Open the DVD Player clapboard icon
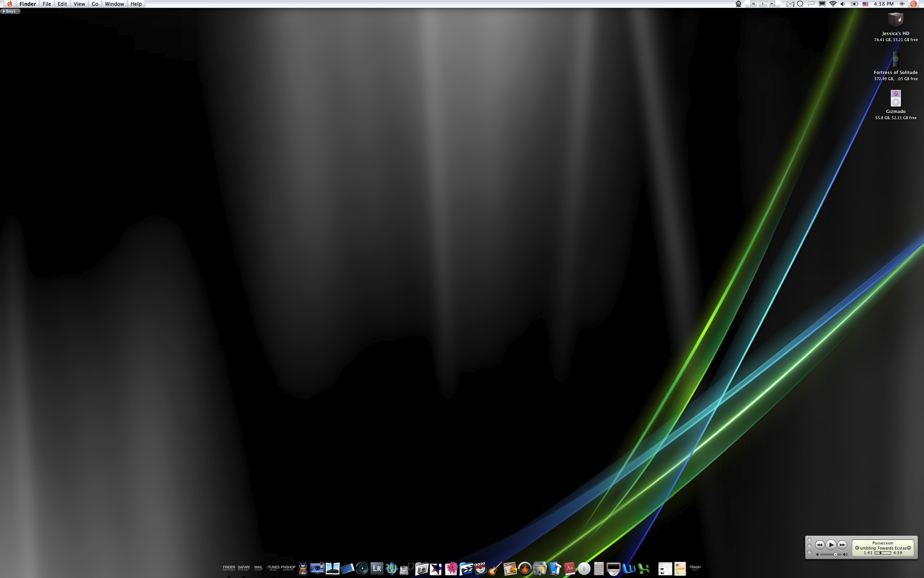This screenshot has width=924, height=578. pos(481,569)
